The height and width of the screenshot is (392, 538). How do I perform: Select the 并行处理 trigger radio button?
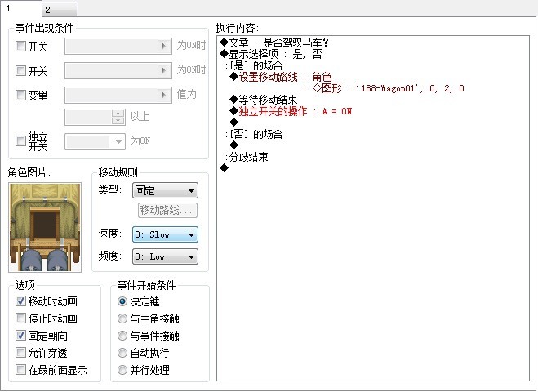[122, 370]
